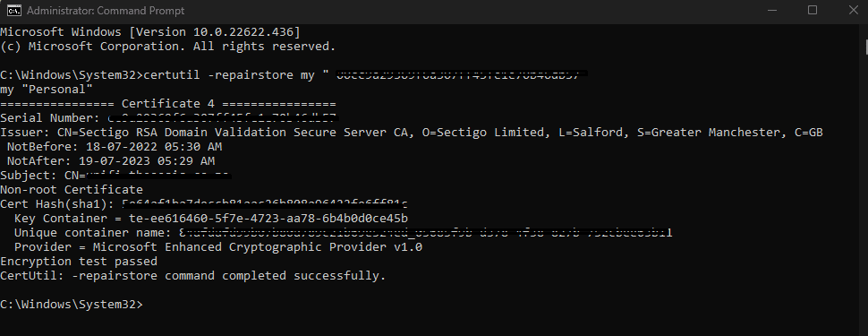Click the 'Administrator: Command Prompt' title text

pyautogui.click(x=106, y=11)
